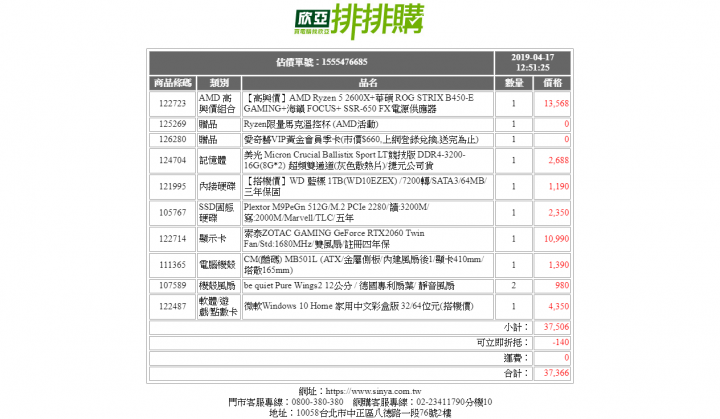Click the 記憶體 category cell
The width and height of the screenshot is (720, 419).
[x=219, y=160]
